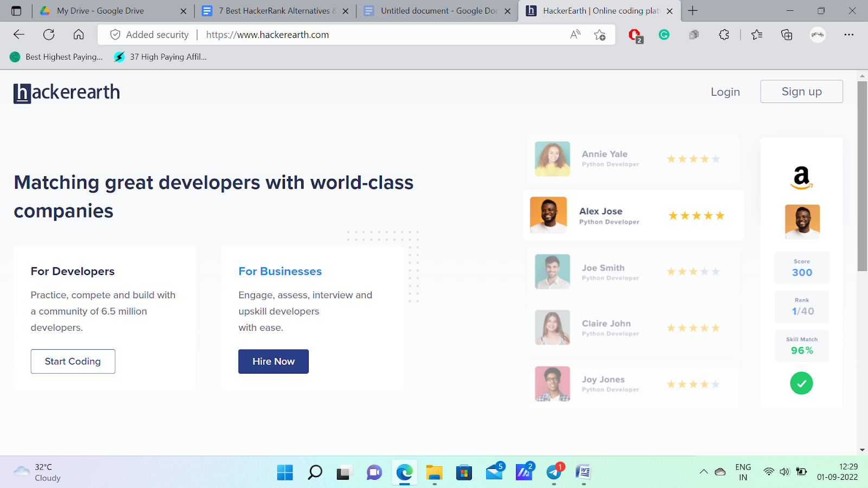Close the Untitled document tab
This screenshot has width=868, height=488.
point(507,11)
